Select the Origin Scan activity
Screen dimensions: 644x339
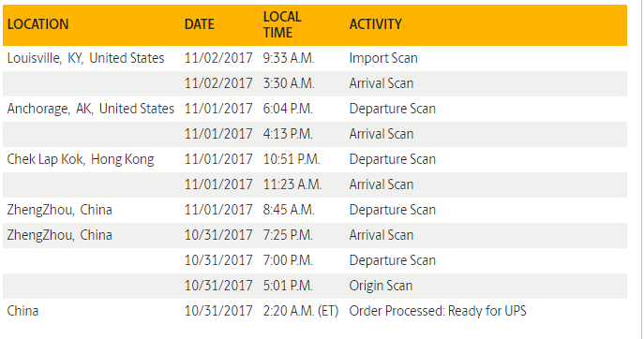[381, 286]
